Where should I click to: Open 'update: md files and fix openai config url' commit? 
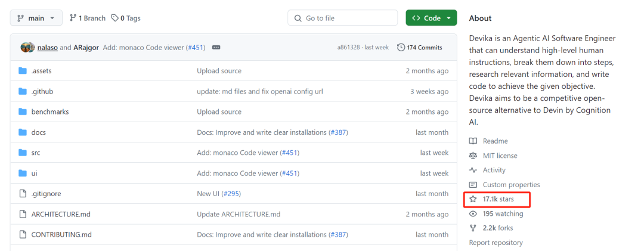point(260,91)
